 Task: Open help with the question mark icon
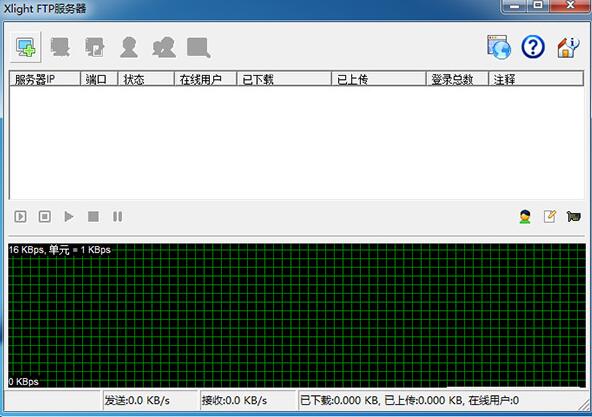533,47
